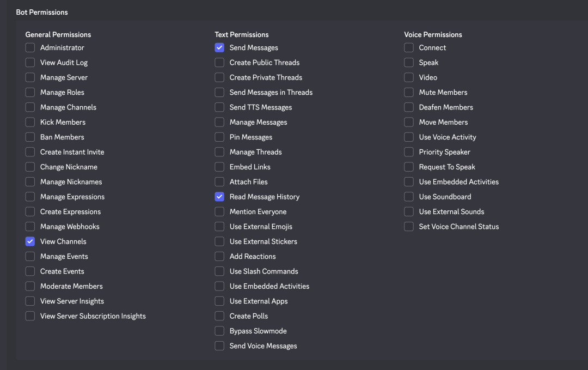Enable Add Reactions permission
This screenshot has height=370, width=588.
coord(219,257)
